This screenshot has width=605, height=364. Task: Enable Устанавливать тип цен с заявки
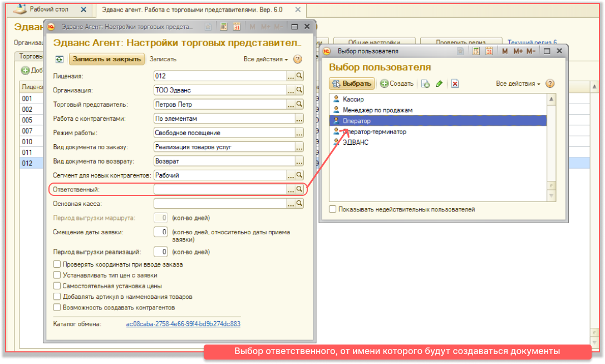(57, 275)
